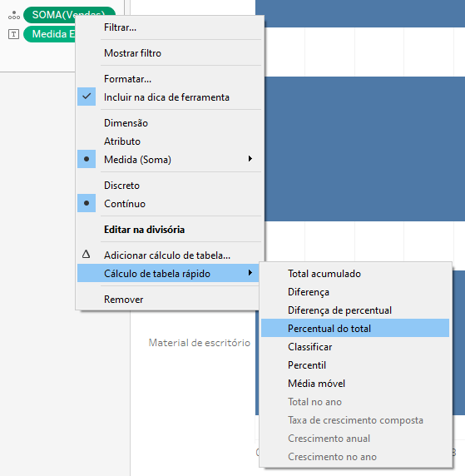Click the detail marks icon beside SOMA(Vendas)
The image size is (465, 476).
click(14, 15)
